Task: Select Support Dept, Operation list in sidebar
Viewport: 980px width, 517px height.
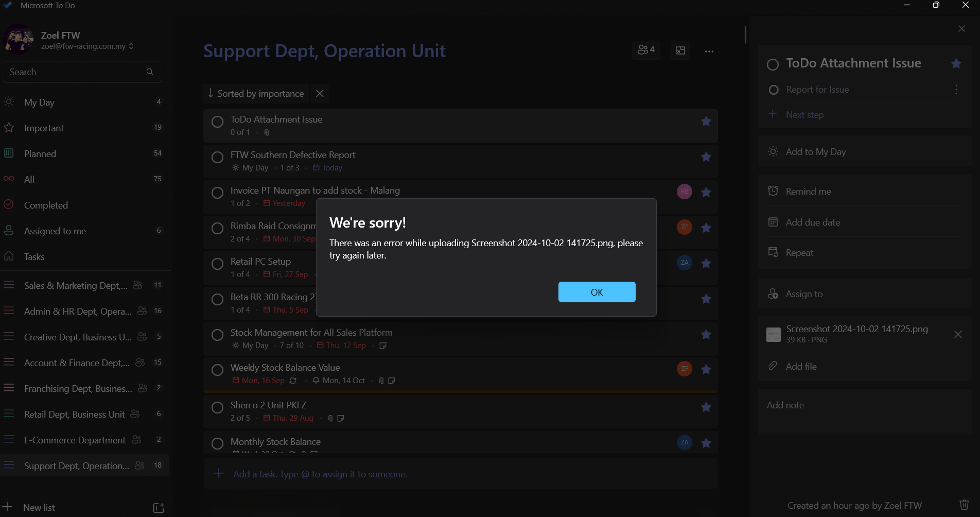Action: pyautogui.click(x=84, y=466)
